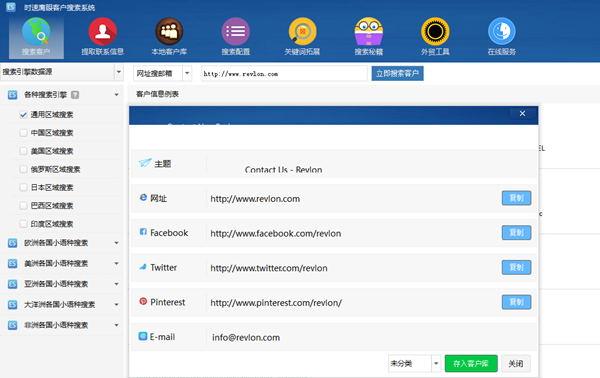Open the 外贸工具 gear icon
Viewport: 600px width, 378px height.
[435, 31]
